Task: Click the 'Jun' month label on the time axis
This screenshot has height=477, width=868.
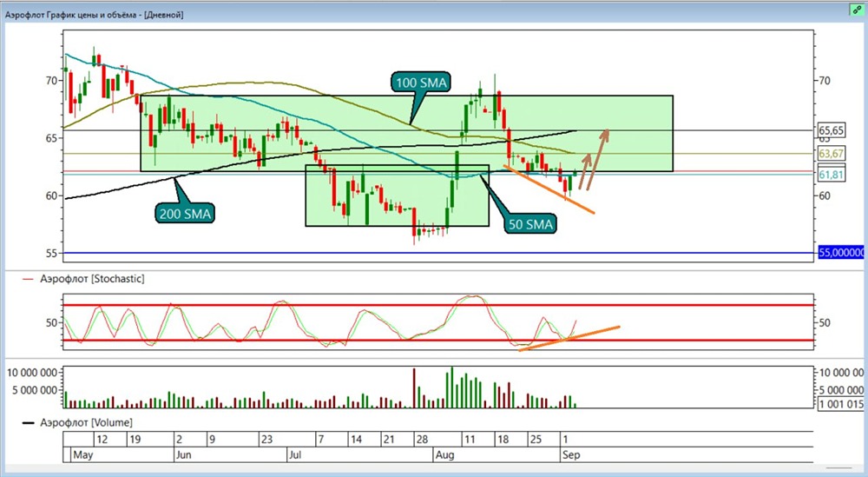Action: coord(183,454)
